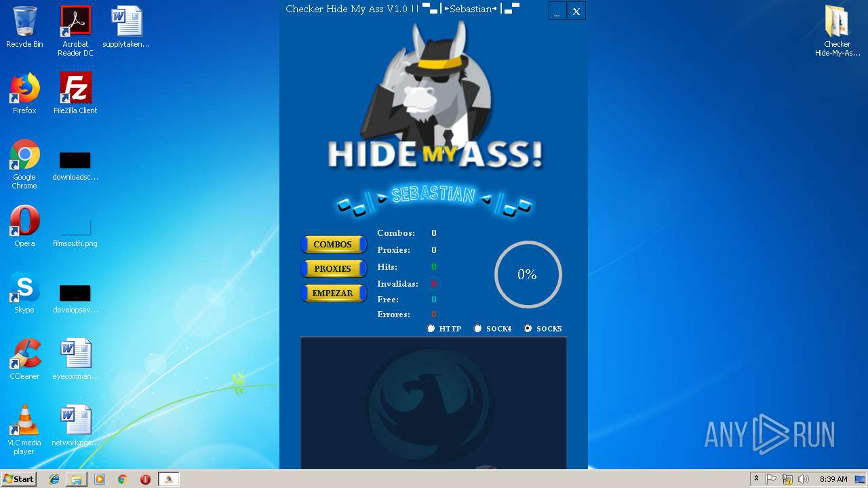This screenshot has height=488, width=868.
Task: Select the Checker Hide-My-As folder icon
Action: pyautogui.click(x=837, y=31)
